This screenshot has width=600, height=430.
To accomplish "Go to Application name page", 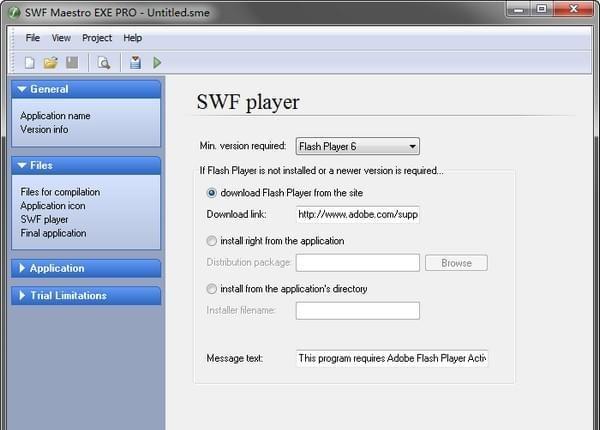I will coord(55,116).
